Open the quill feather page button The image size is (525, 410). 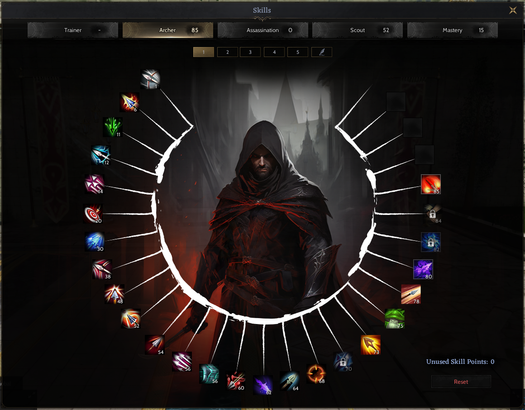(321, 52)
